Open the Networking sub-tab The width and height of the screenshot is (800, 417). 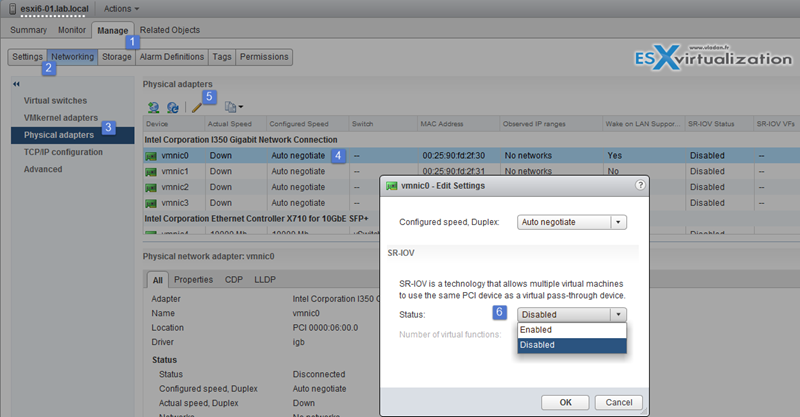[x=72, y=57]
